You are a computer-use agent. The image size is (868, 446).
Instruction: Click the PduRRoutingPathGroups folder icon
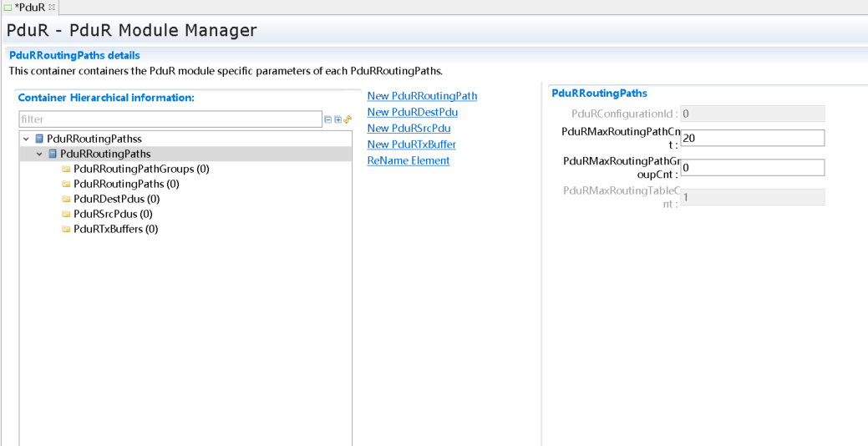click(66, 169)
